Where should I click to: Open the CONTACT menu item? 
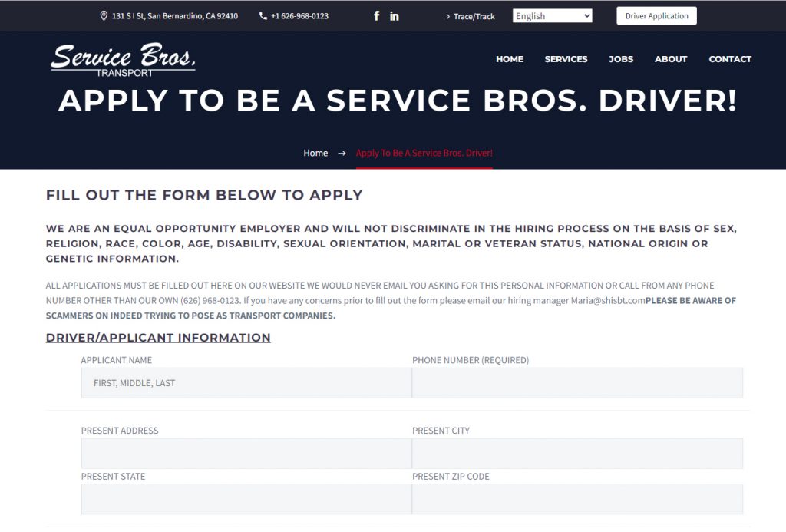point(730,59)
